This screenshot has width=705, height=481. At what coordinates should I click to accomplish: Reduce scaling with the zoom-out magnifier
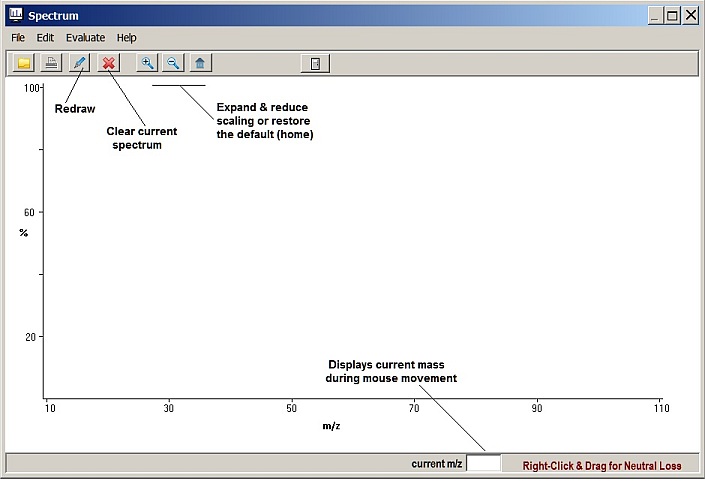(x=173, y=63)
